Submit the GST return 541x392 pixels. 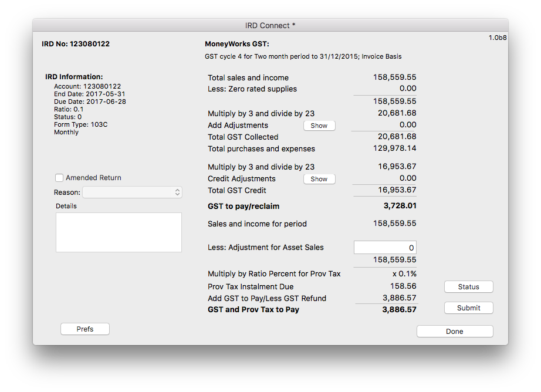click(x=469, y=308)
